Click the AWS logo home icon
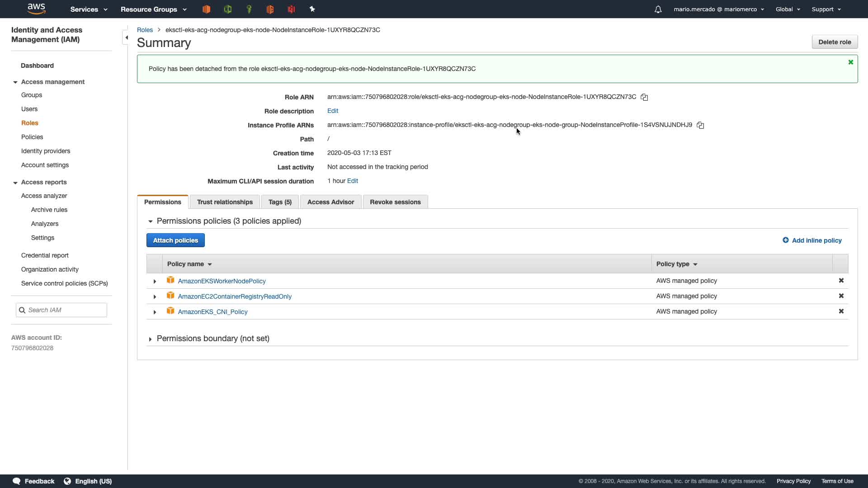868x488 pixels. pos(36,9)
